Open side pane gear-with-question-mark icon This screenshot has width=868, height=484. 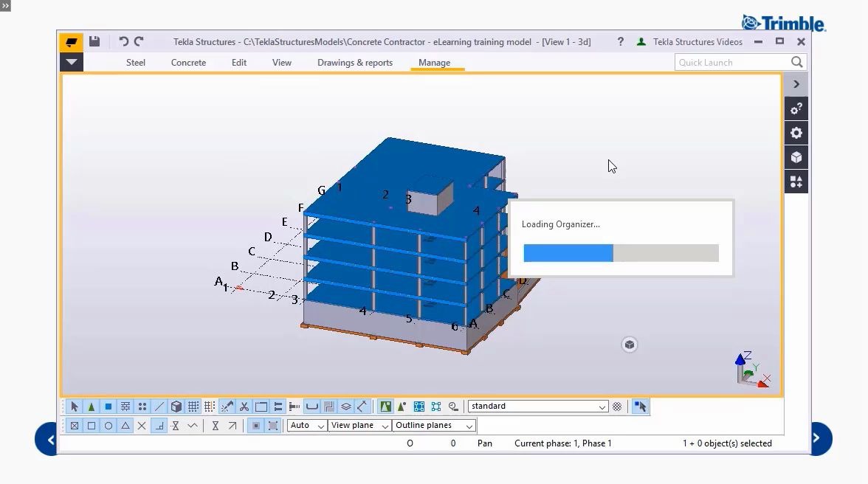click(796, 109)
